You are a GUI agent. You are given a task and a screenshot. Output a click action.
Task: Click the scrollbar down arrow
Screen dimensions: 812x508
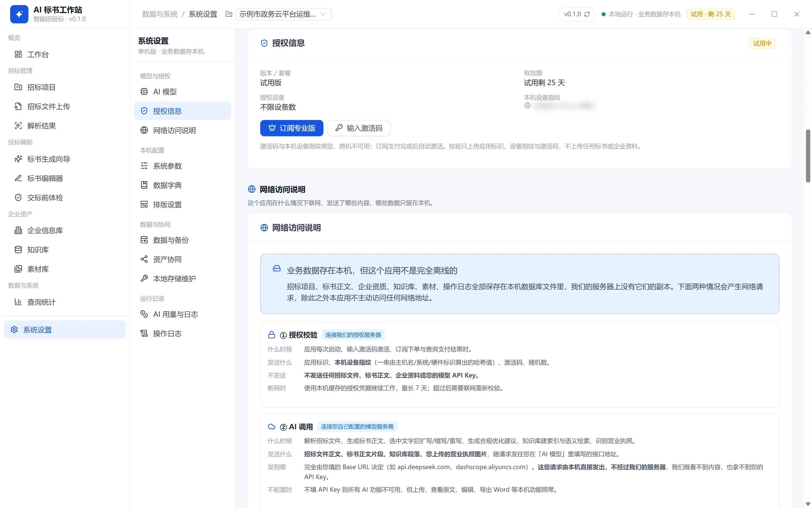[808, 504]
